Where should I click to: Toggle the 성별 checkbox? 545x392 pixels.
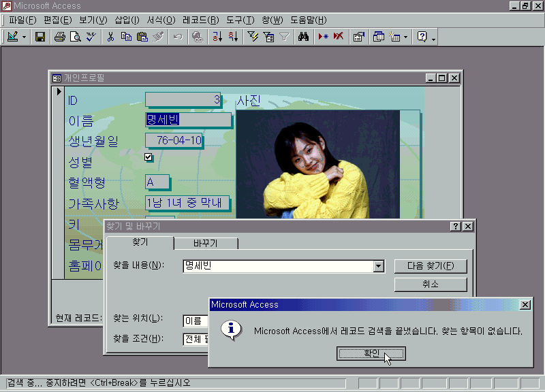point(149,157)
